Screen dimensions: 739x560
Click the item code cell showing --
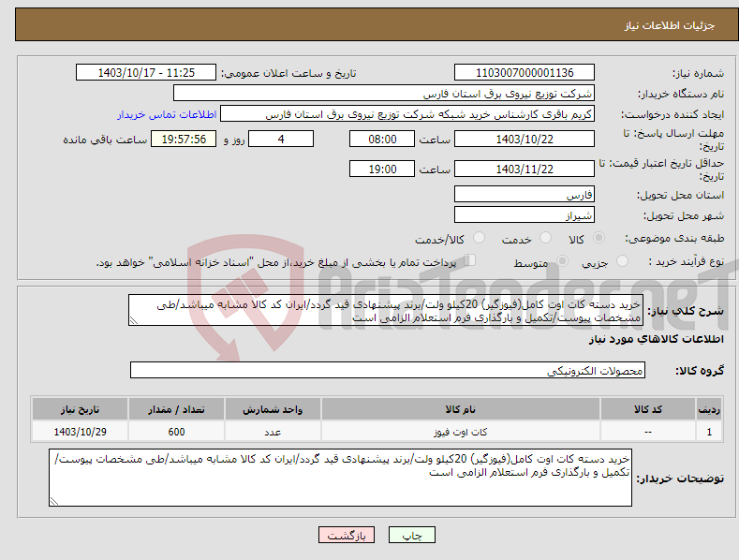(648, 432)
